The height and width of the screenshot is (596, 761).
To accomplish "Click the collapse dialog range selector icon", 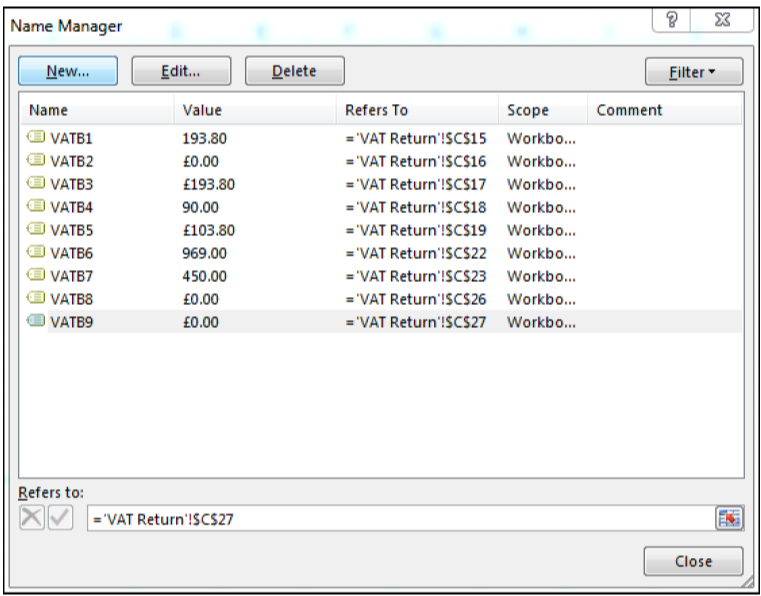I will 729,518.
